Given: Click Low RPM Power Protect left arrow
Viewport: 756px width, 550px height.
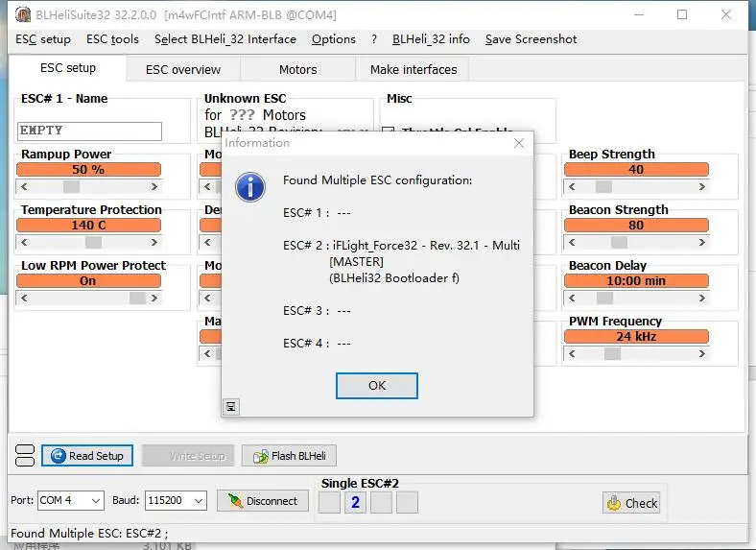Looking at the screenshot, I should tap(24, 299).
